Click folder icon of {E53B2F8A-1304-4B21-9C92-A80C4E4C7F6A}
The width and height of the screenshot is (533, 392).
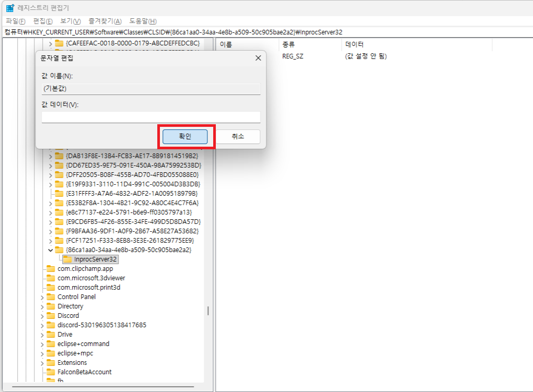59,203
